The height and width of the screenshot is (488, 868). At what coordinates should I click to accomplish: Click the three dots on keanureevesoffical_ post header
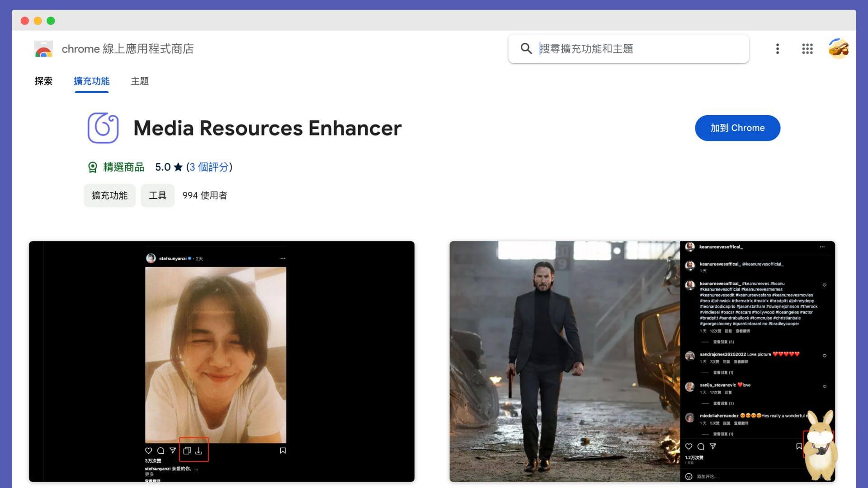[x=822, y=247]
